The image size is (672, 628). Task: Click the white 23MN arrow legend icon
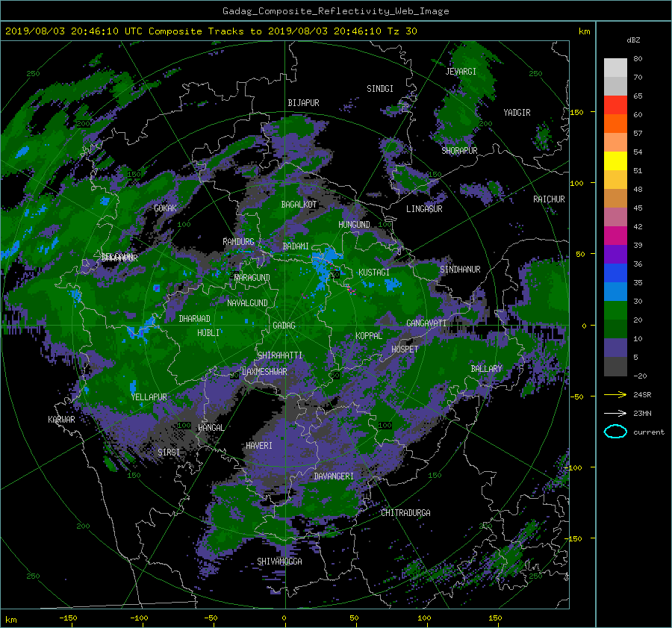[x=615, y=413]
